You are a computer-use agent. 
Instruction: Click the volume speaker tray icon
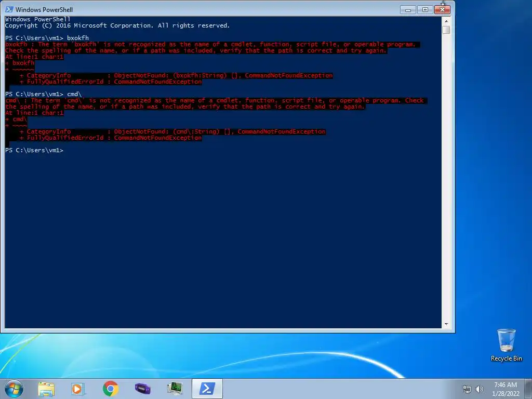pyautogui.click(x=480, y=389)
